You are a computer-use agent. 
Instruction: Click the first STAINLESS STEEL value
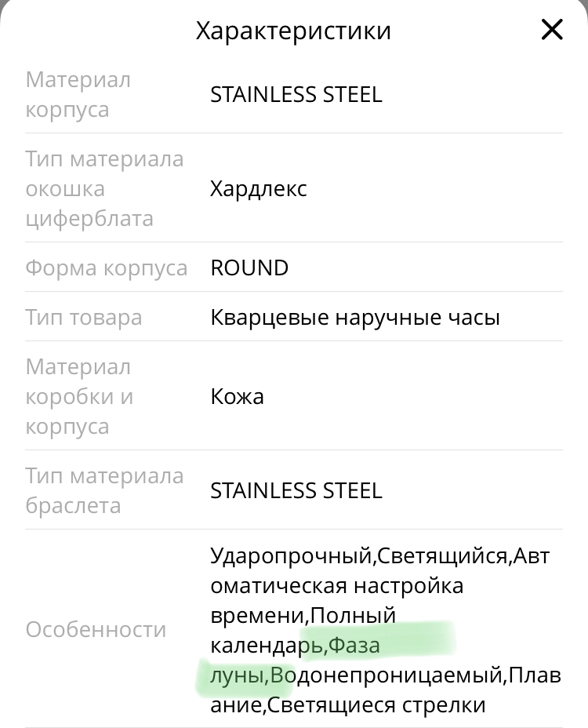click(x=296, y=95)
